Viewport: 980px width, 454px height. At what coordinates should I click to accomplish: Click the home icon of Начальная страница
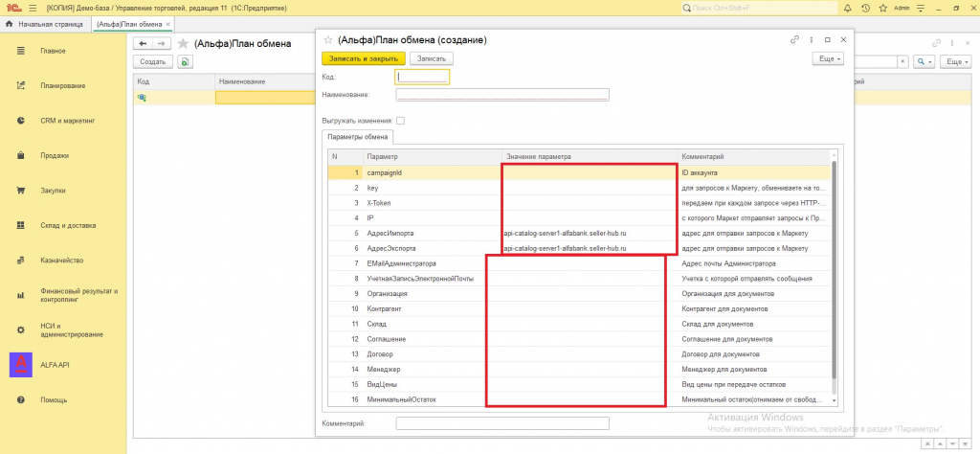click(9, 24)
